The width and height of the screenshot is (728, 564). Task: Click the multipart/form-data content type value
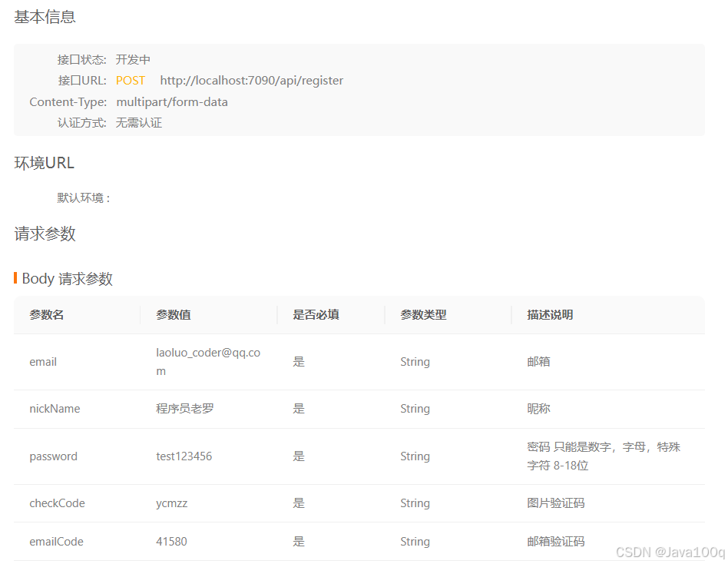point(172,102)
